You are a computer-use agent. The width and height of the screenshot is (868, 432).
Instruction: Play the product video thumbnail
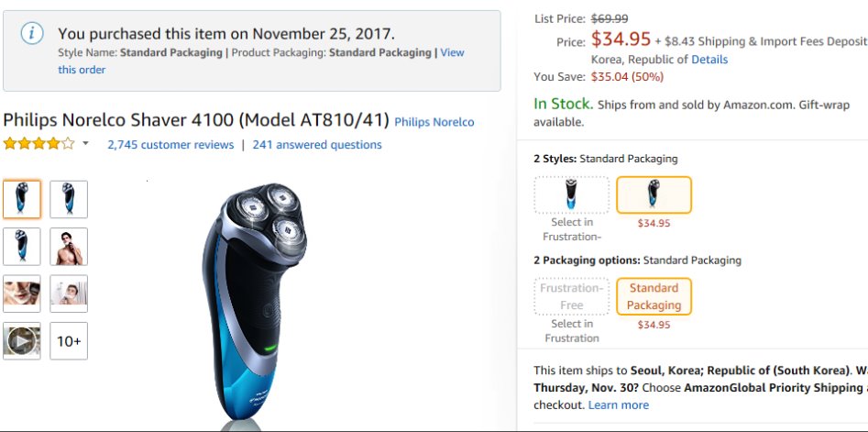[x=22, y=341]
